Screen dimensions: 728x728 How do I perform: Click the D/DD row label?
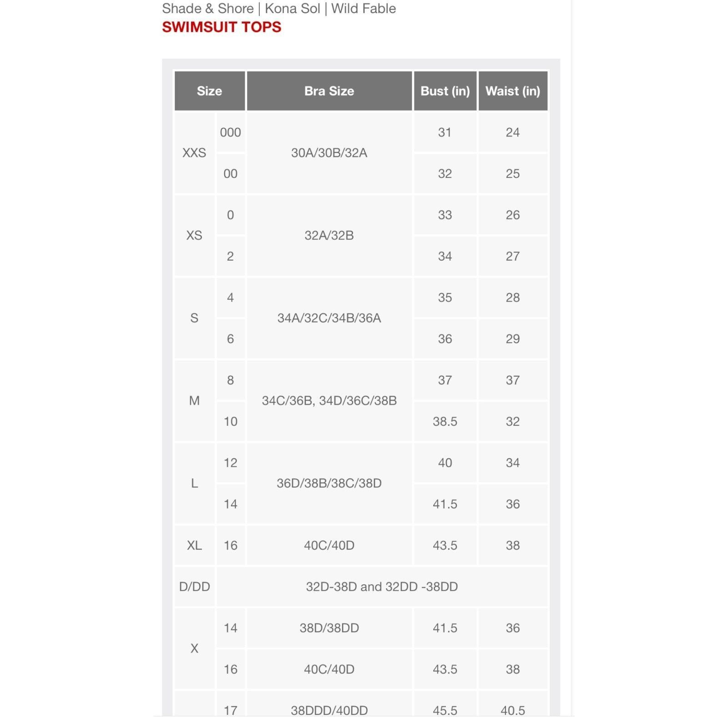[x=194, y=586]
